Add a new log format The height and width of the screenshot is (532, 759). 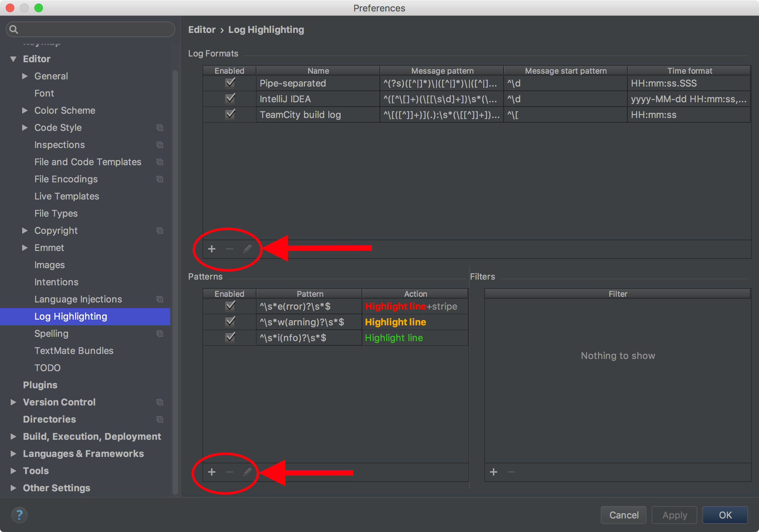click(212, 249)
